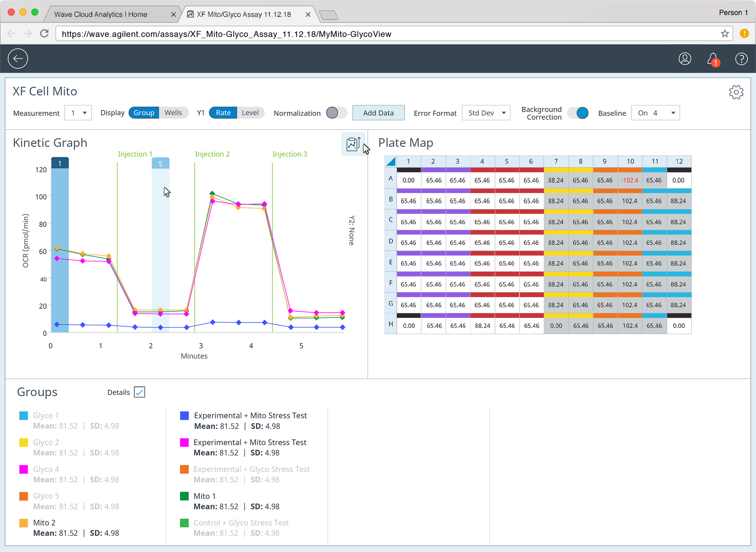This screenshot has width=756, height=552.
Task: Click the Glyco 1 blue swatch
Action: click(24, 415)
